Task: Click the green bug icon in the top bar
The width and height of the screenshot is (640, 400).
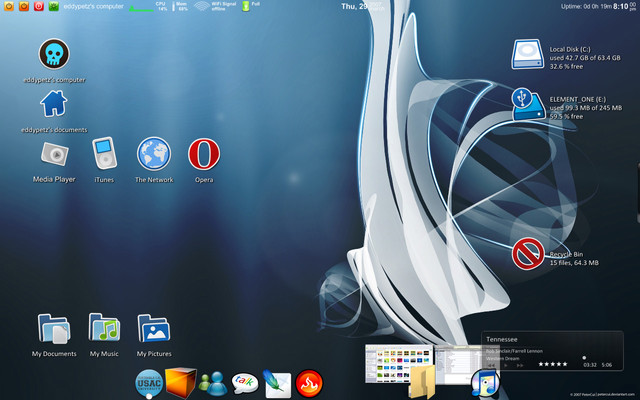Action: point(53,6)
